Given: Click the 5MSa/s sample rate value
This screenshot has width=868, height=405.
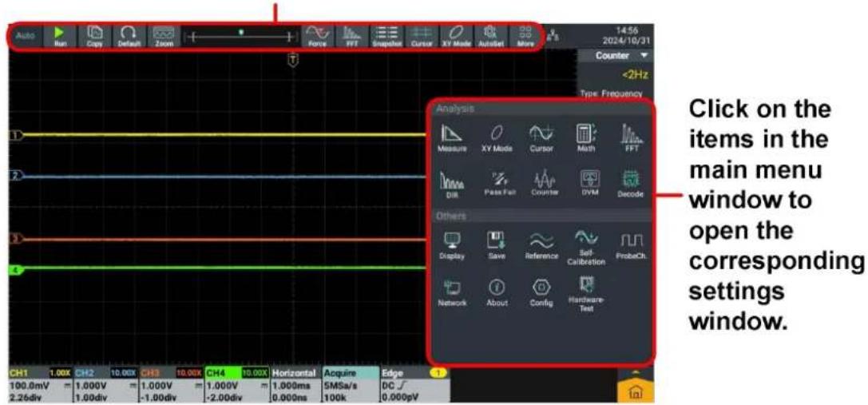Looking at the screenshot, I should 339,384.
